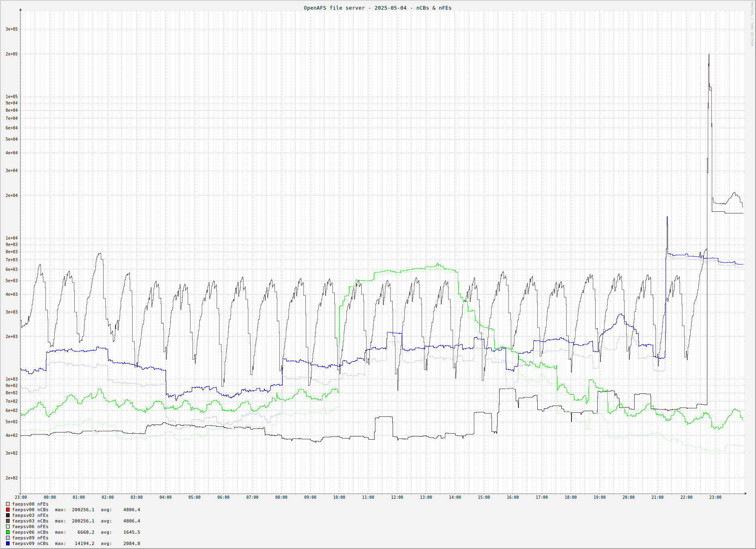The image size is (756, 549).
Task: Click the faepsv00 nFEs pink legend swatch
Action: 8,504
